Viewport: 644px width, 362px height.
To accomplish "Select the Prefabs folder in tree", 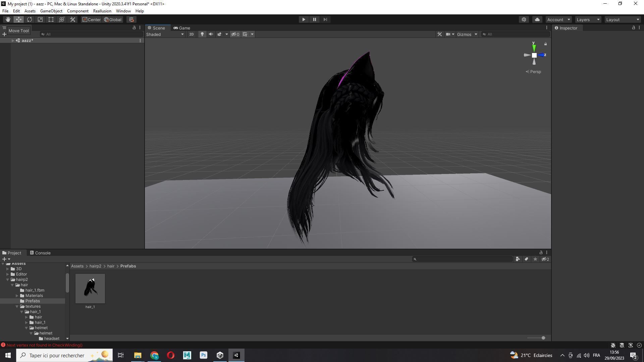I will [x=33, y=301].
